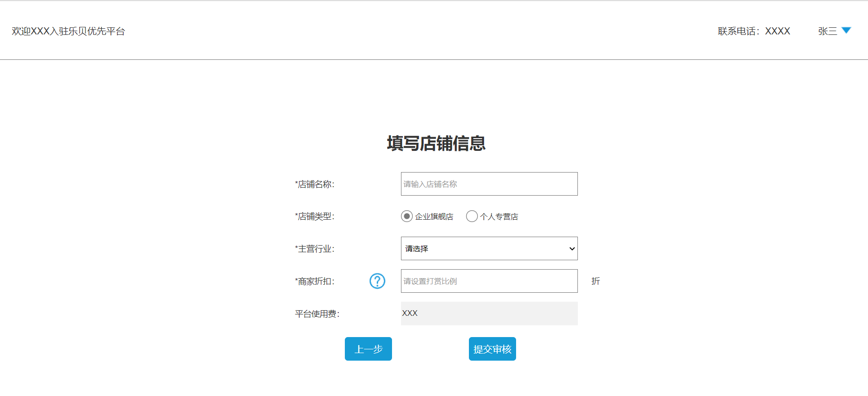Click the *店铺名称: label
This screenshot has height=396, width=868.
tap(315, 184)
